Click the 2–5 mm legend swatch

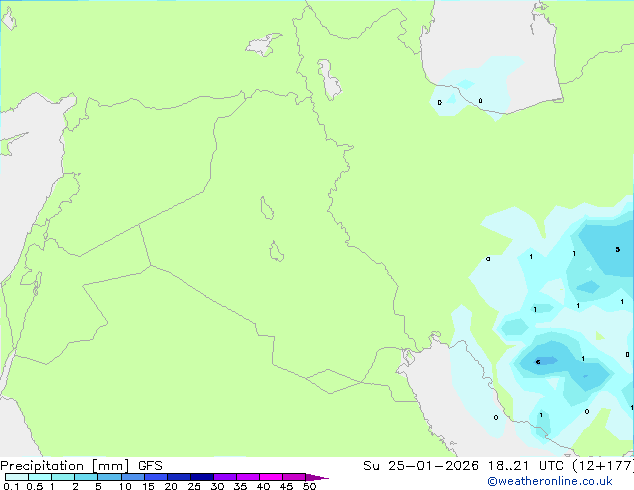click(x=86, y=477)
